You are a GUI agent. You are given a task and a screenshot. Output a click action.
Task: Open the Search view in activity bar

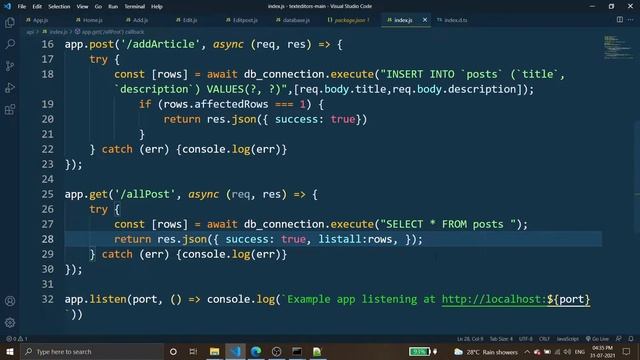10,44
